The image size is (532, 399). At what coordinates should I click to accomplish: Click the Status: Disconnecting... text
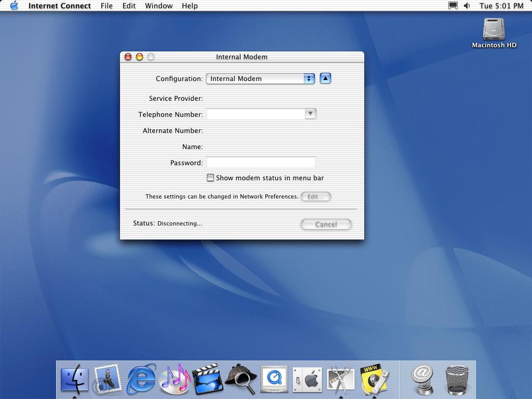coord(167,223)
